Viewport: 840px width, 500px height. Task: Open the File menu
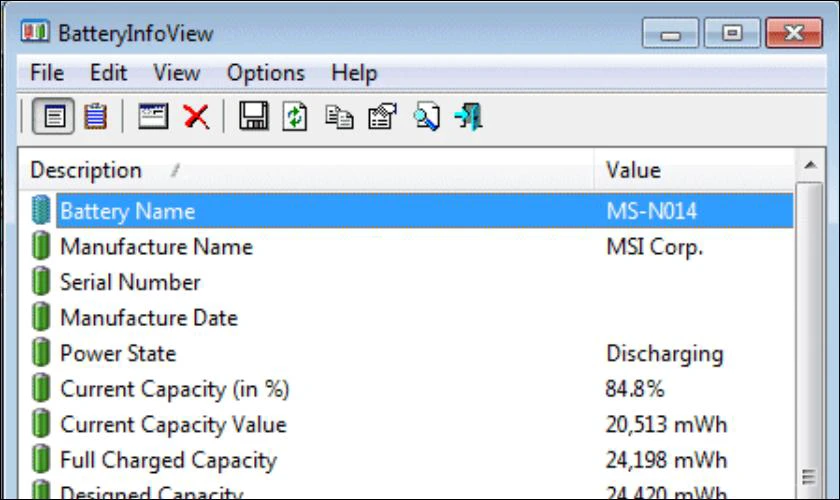point(47,73)
